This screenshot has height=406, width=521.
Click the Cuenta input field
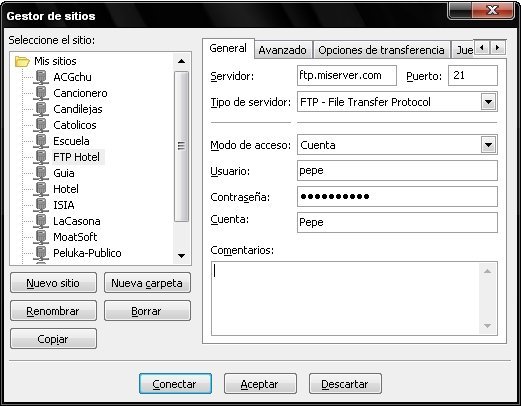pos(397,222)
